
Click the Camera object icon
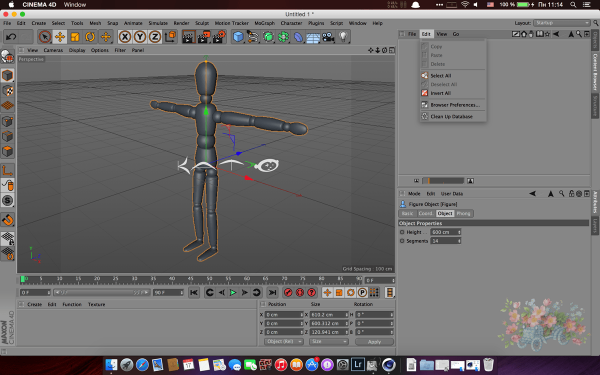tap(328, 37)
